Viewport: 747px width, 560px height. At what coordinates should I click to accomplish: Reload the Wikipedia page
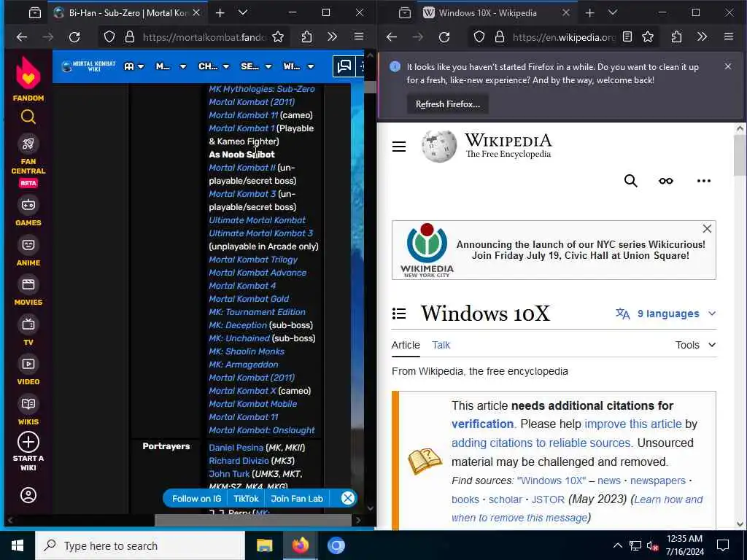[x=444, y=36]
